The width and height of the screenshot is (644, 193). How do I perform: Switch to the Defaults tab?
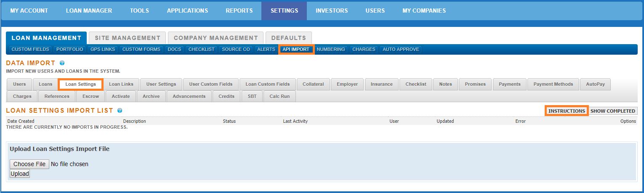pyautogui.click(x=289, y=38)
